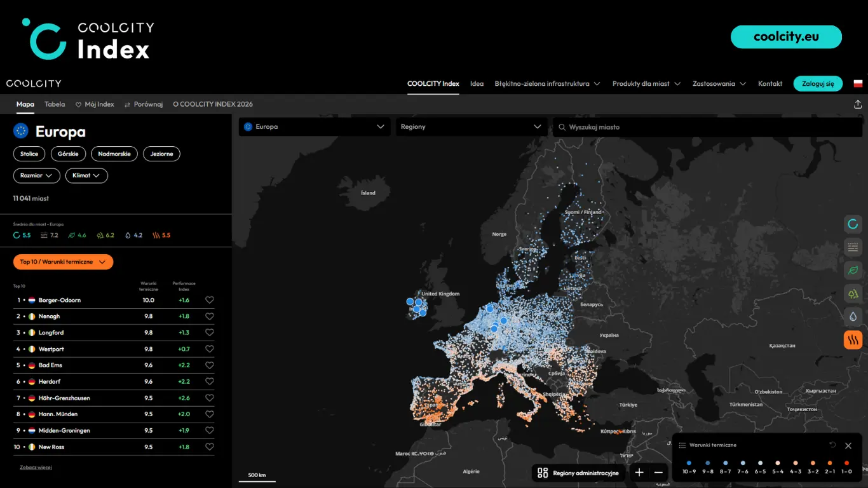Favorite Borger-Odoorn with the heart icon
The image size is (868, 488).
point(209,300)
